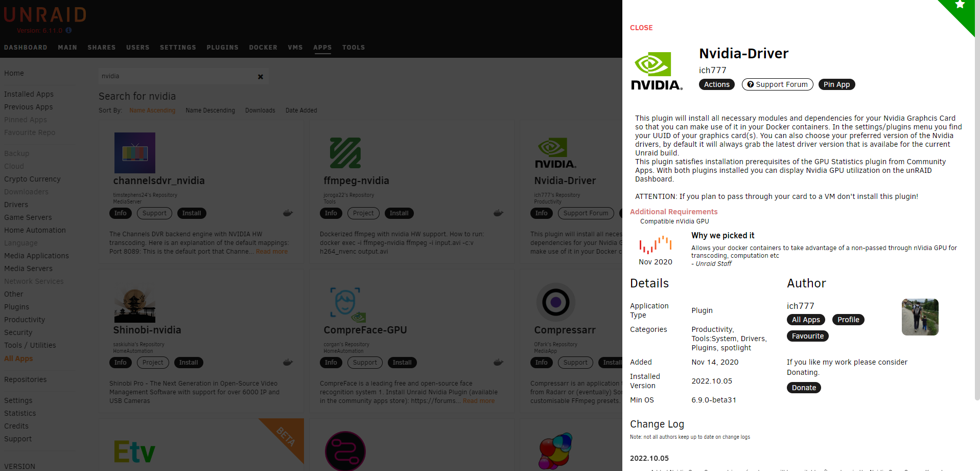Open Crypto Currency category
The height and width of the screenshot is (471, 980).
32,179
